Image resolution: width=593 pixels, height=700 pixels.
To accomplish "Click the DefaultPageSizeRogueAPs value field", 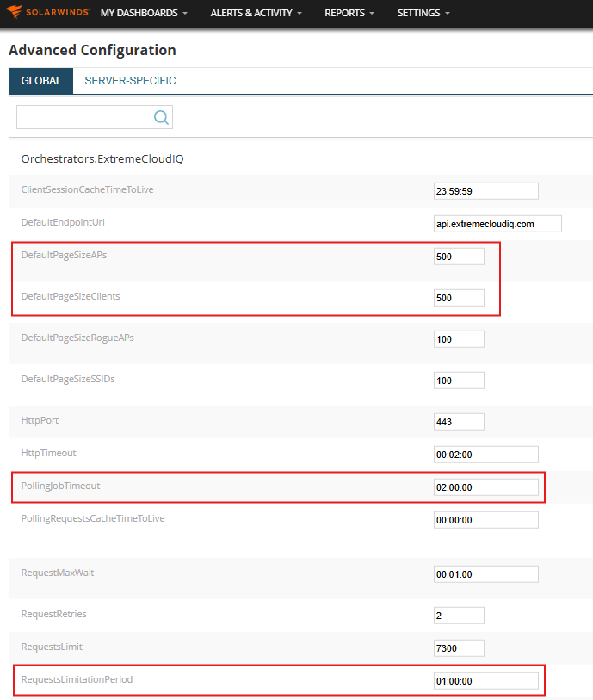I will 459,339.
